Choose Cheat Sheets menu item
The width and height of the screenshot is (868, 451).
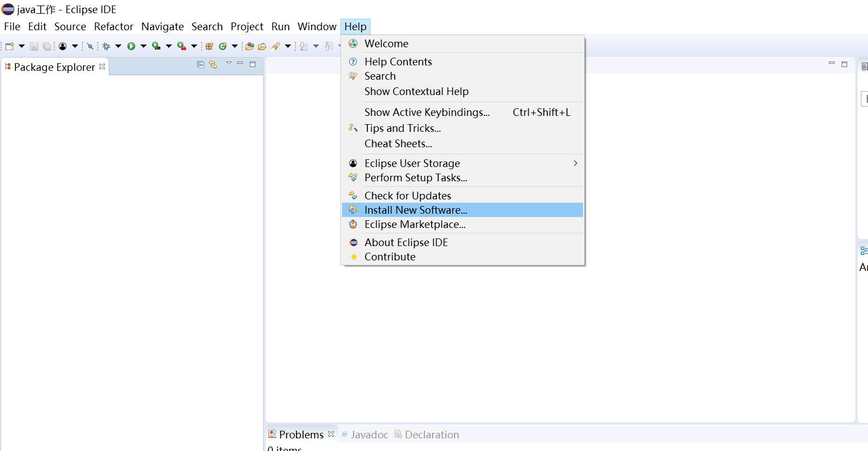[x=462, y=143]
